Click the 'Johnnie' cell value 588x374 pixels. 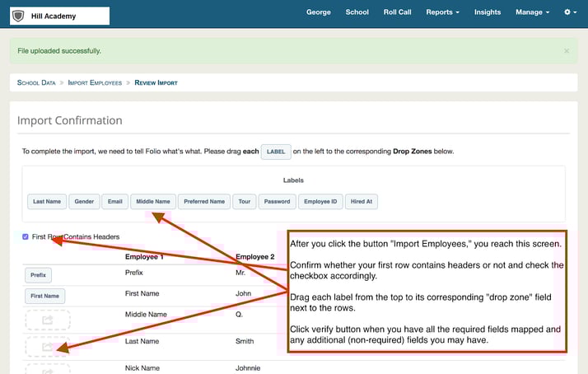pyautogui.click(x=248, y=368)
